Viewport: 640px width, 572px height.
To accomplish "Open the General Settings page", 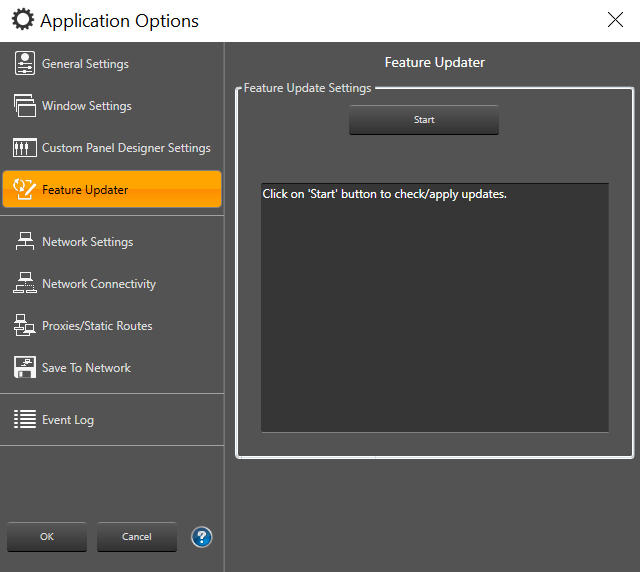I will click(112, 64).
